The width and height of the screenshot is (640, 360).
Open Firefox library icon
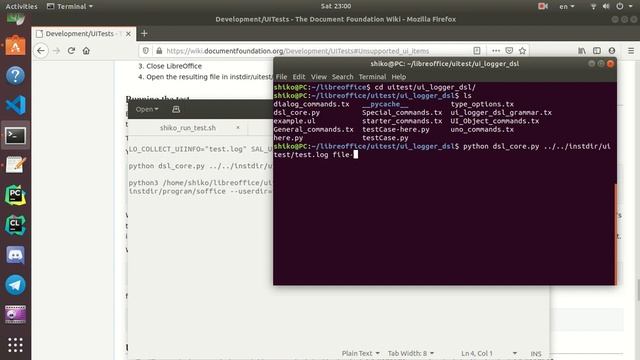click(582, 51)
